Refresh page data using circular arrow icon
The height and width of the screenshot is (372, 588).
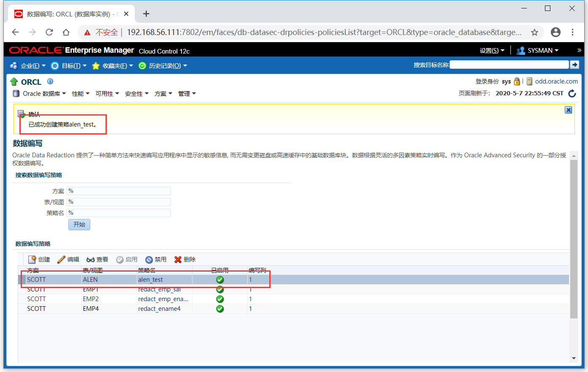(572, 93)
